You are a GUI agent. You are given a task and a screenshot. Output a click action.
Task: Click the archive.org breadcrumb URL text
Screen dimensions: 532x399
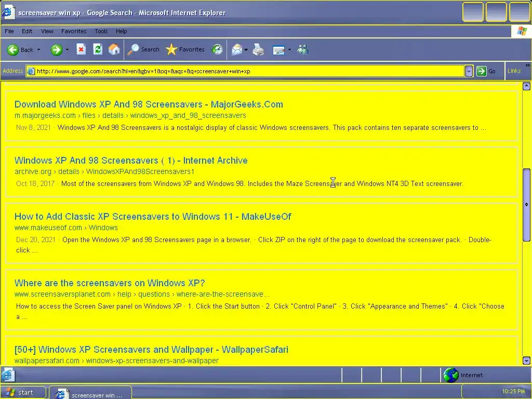104,171
